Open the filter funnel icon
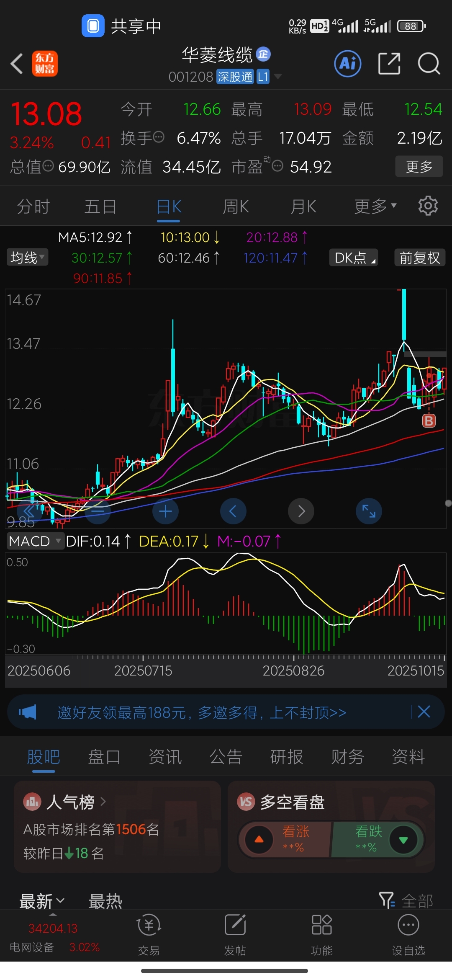The height and width of the screenshot is (980, 452). [x=387, y=900]
